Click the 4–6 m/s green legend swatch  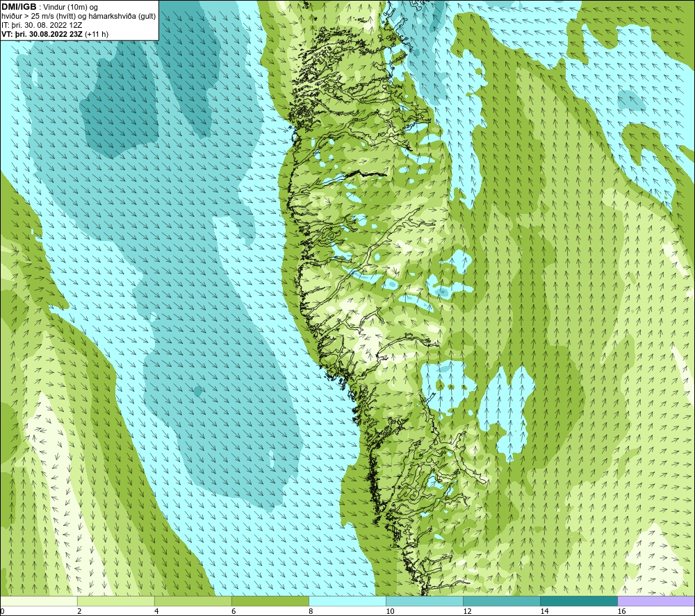(193, 601)
